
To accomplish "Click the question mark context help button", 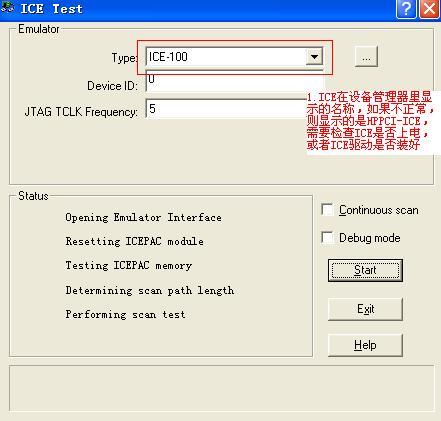I will pyautogui.click(x=406, y=8).
